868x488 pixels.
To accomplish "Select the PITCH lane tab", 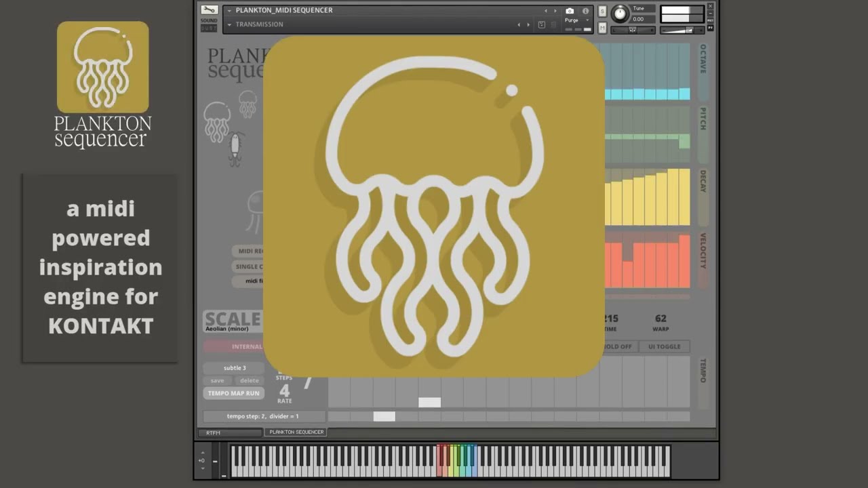I will [x=703, y=134].
